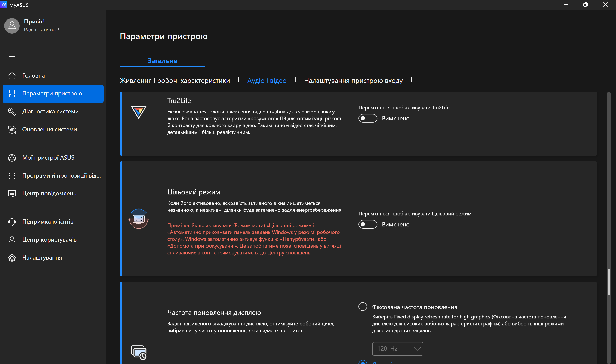
Task: Open Живлення і робочі характеристики section
Action: click(175, 81)
